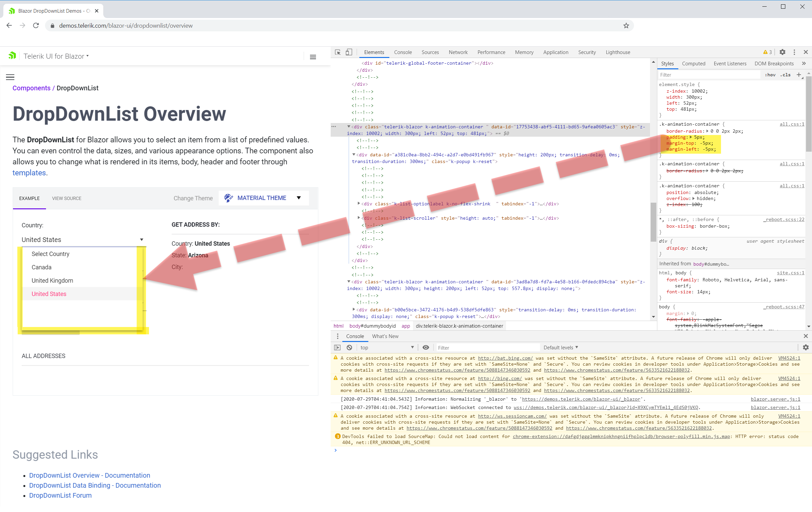Toggle the :hov element state panel
The width and height of the screenshot is (812, 512).
770,75
